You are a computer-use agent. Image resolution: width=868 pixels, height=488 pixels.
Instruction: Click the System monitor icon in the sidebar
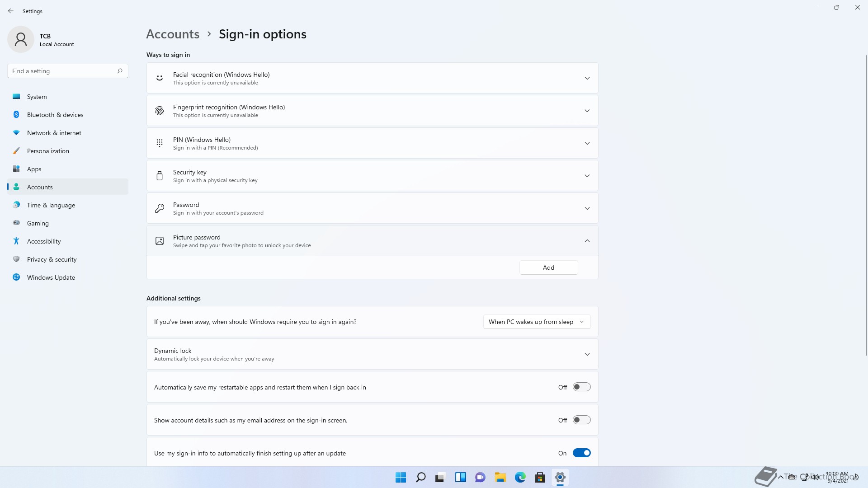point(16,97)
